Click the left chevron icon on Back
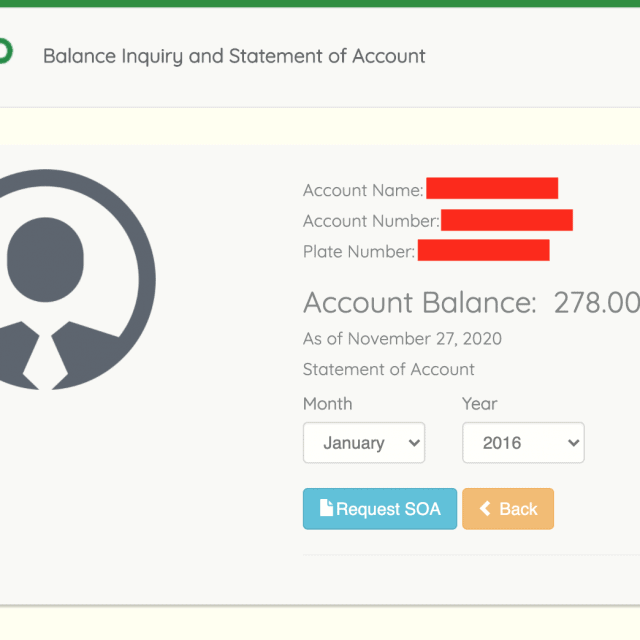Viewport: 640px width, 640px height. pos(485,509)
